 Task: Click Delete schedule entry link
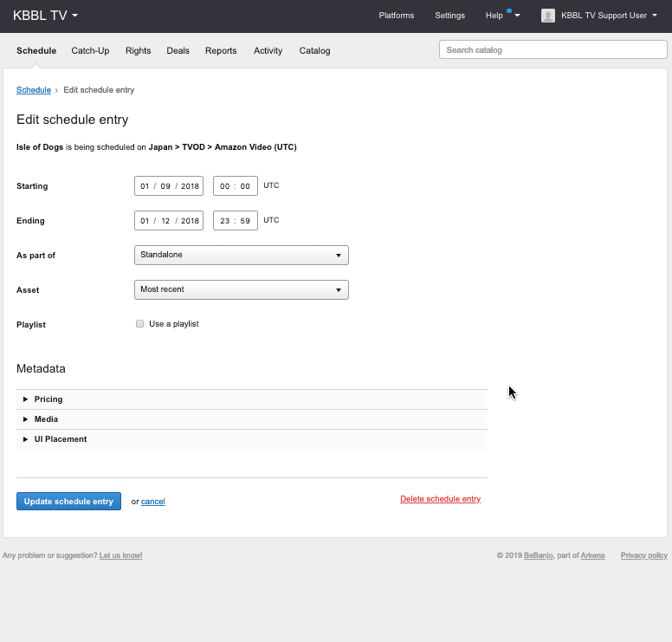coord(440,499)
